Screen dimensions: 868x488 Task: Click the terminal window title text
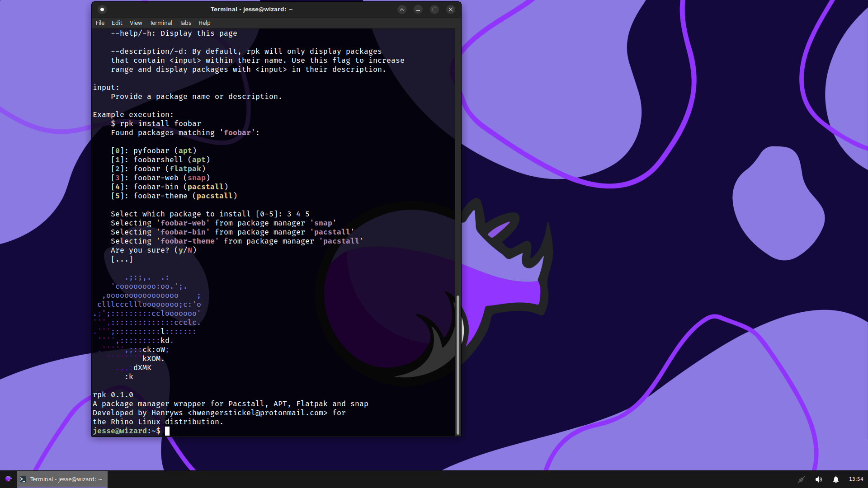pos(251,9)
